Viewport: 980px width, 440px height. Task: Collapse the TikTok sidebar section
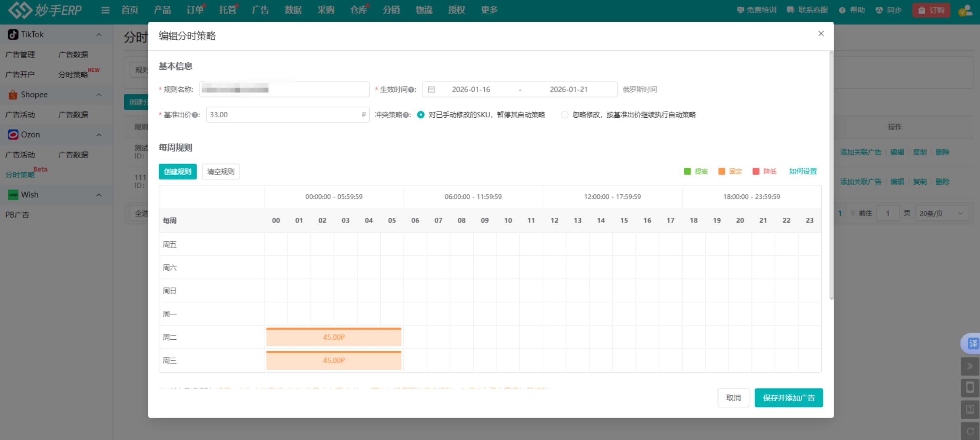pyautogui.click(x=99, y=34)
